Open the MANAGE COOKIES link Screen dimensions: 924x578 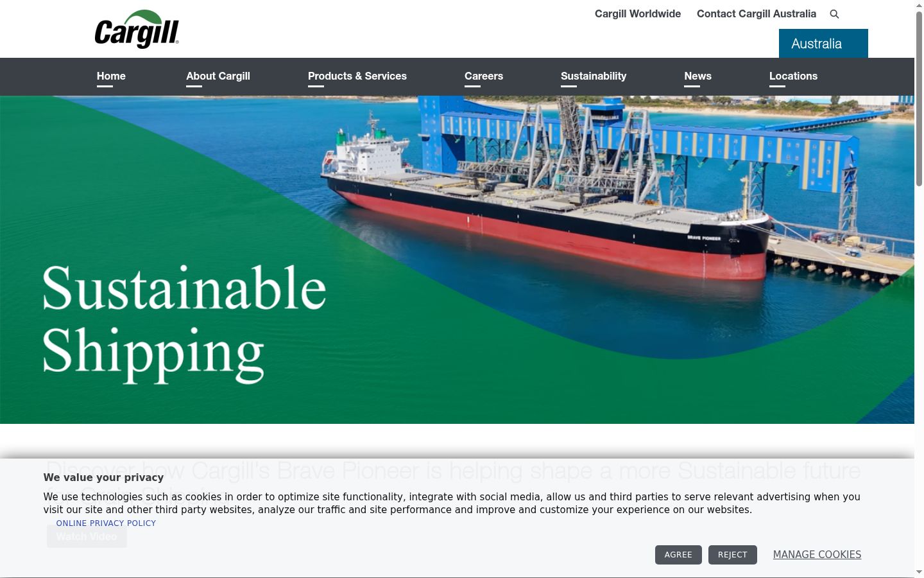pos(817,555)
